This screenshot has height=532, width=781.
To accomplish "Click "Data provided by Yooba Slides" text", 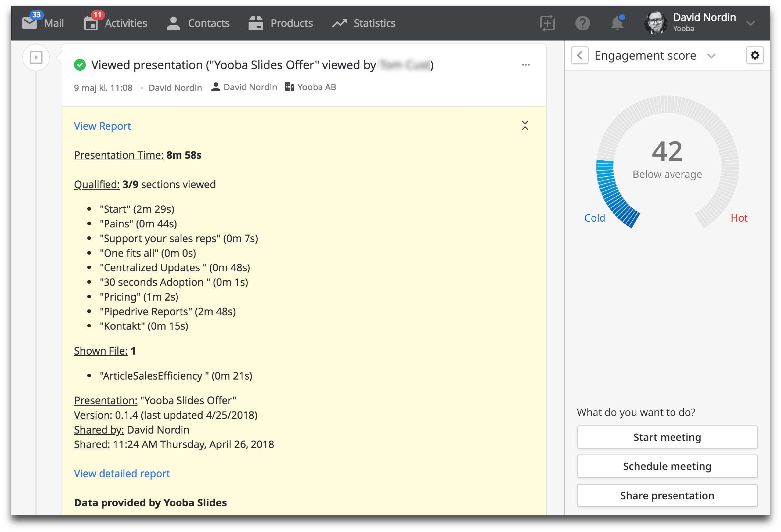I will 150,503.
